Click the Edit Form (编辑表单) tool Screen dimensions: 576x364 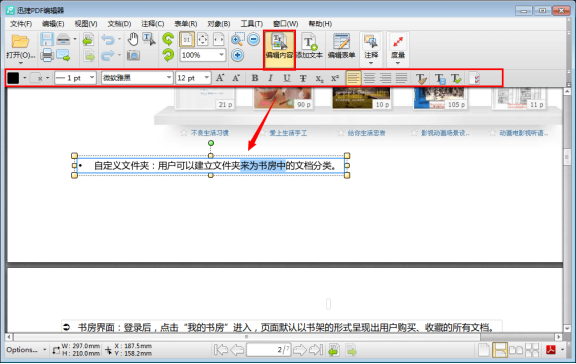coord(341,47)
